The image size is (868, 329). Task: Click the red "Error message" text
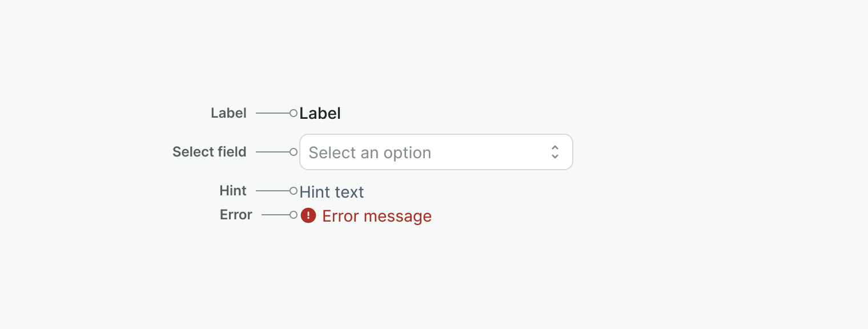[x=377, y=216]
